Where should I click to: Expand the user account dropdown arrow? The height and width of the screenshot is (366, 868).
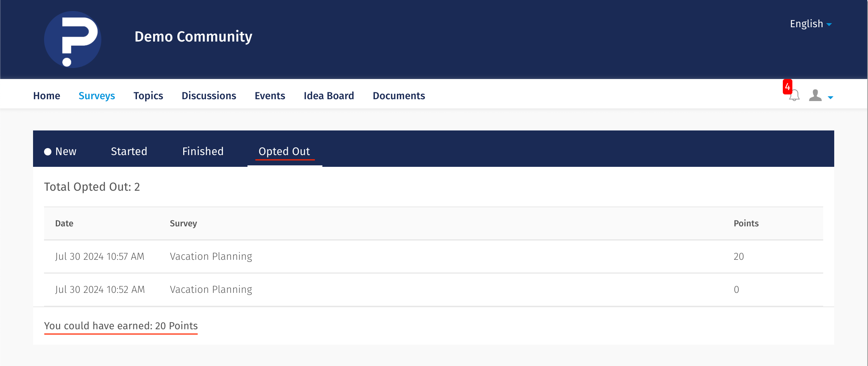tap(831, 97)
